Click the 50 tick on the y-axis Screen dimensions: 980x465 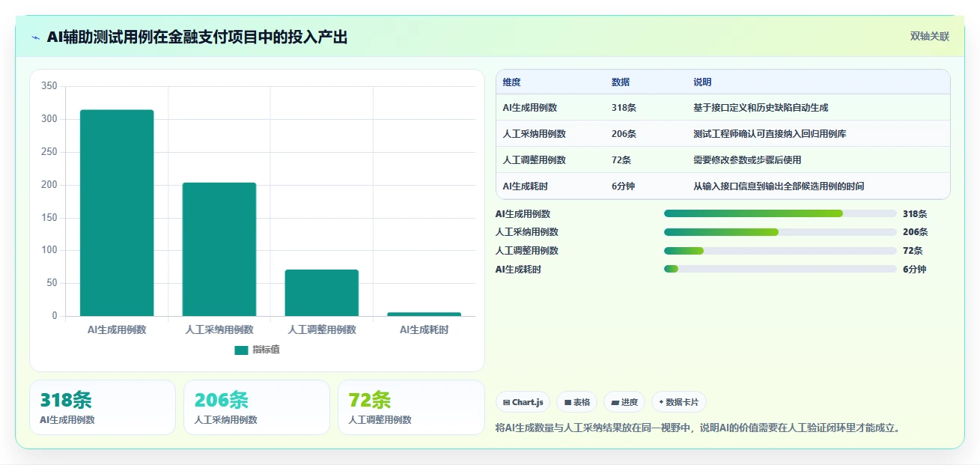(x=52, y=283)
